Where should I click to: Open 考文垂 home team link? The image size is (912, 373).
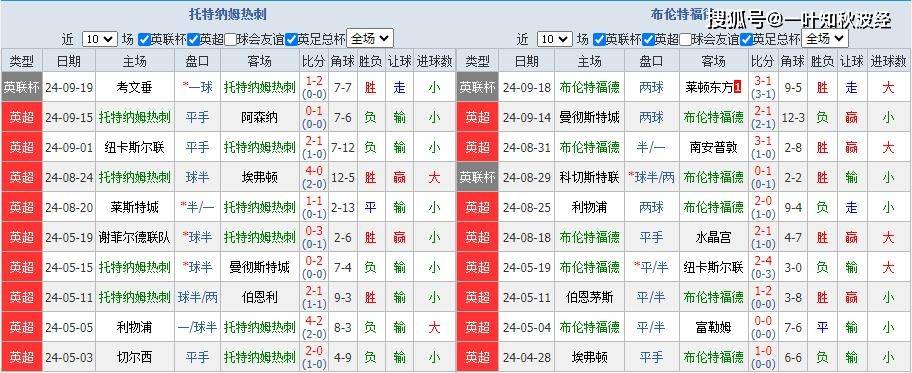click(134, 88)
